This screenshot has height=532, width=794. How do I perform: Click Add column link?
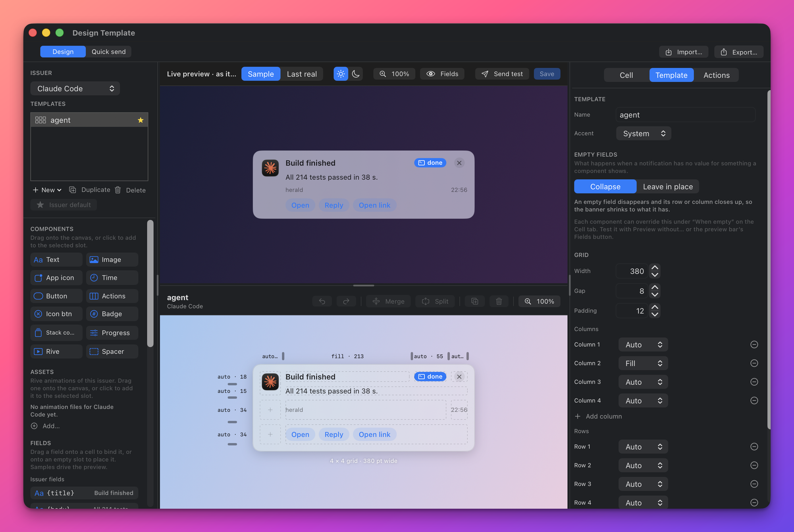[x=598, y=416]
